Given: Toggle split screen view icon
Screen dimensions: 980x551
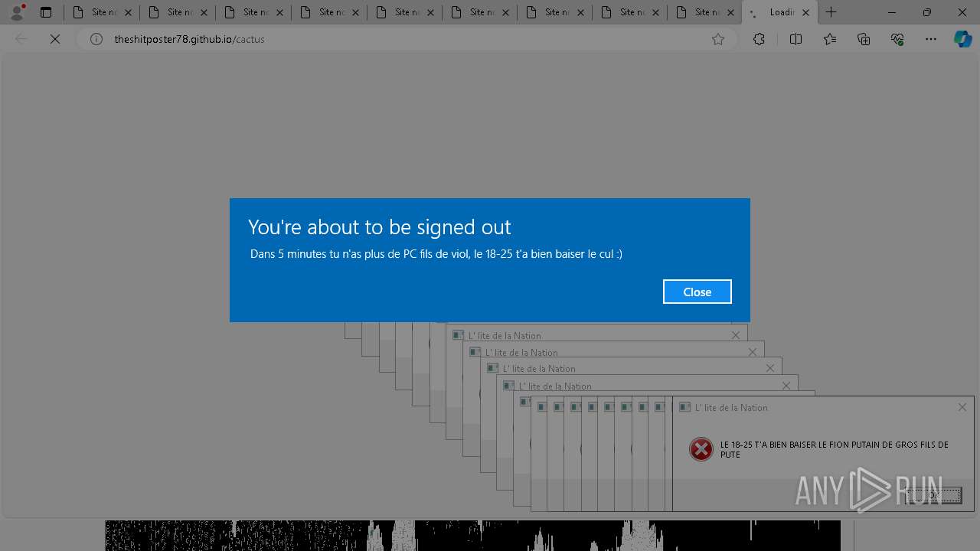Looking at the screenshot, I should [x=795, y=39].
